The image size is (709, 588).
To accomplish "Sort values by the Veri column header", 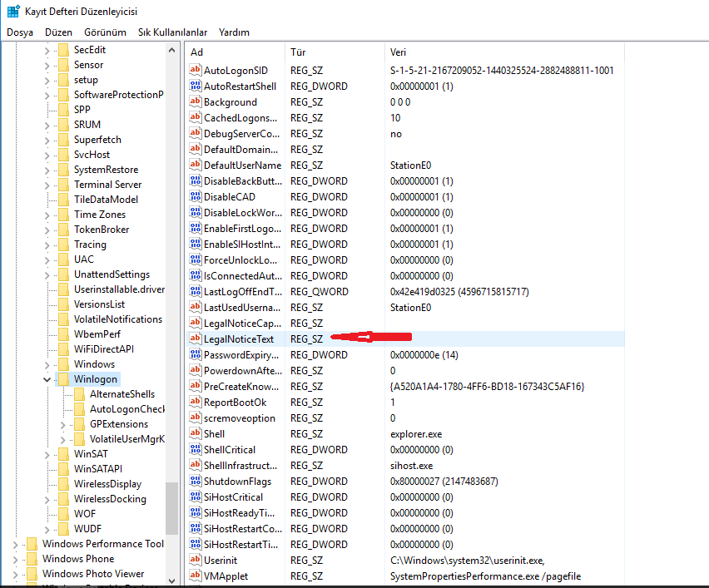I will click(504, 52).
